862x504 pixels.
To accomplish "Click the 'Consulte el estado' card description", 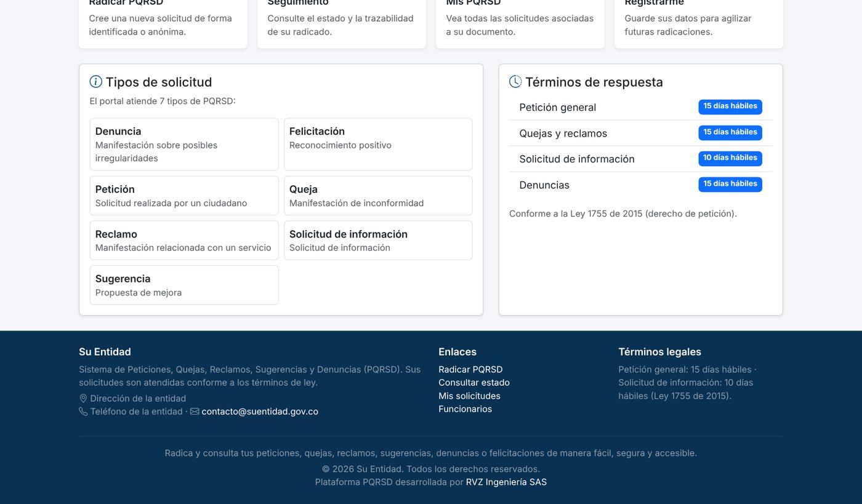I will 340,25.
